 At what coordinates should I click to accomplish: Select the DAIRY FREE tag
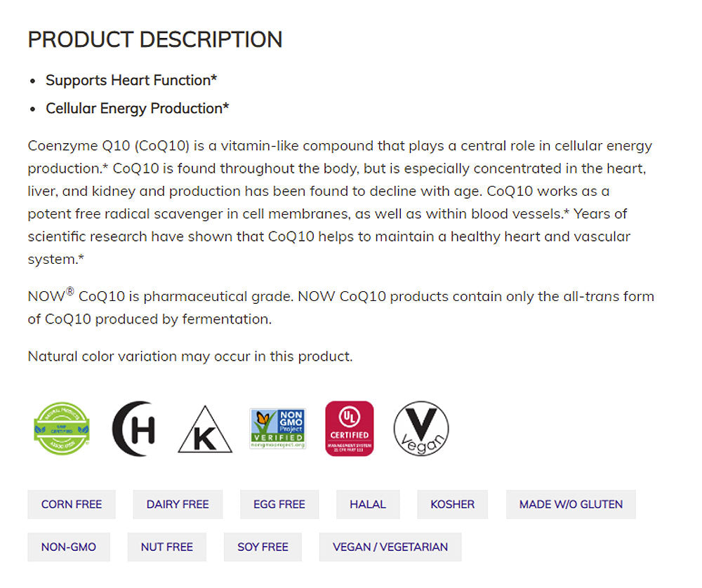click(178, 505)
